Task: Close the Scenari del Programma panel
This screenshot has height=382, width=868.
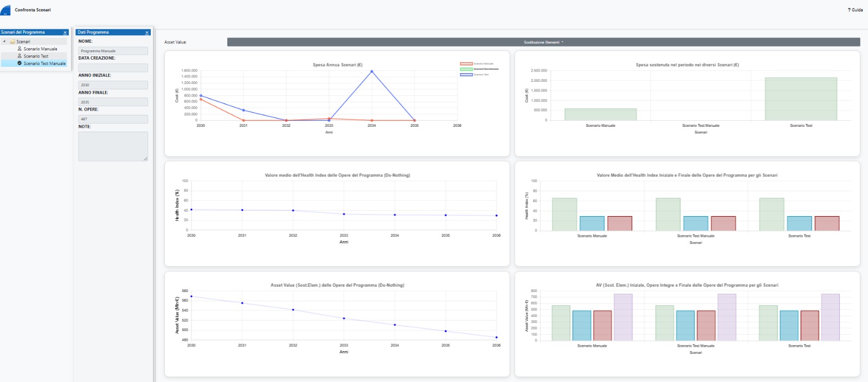Action: [x=65, y=33]
